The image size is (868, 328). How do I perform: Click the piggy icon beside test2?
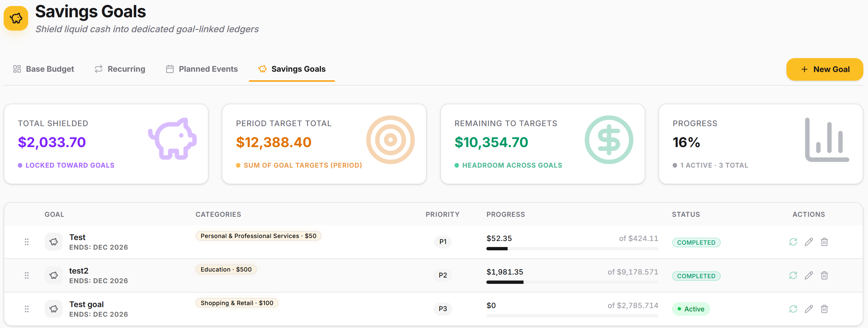point(54,275)
